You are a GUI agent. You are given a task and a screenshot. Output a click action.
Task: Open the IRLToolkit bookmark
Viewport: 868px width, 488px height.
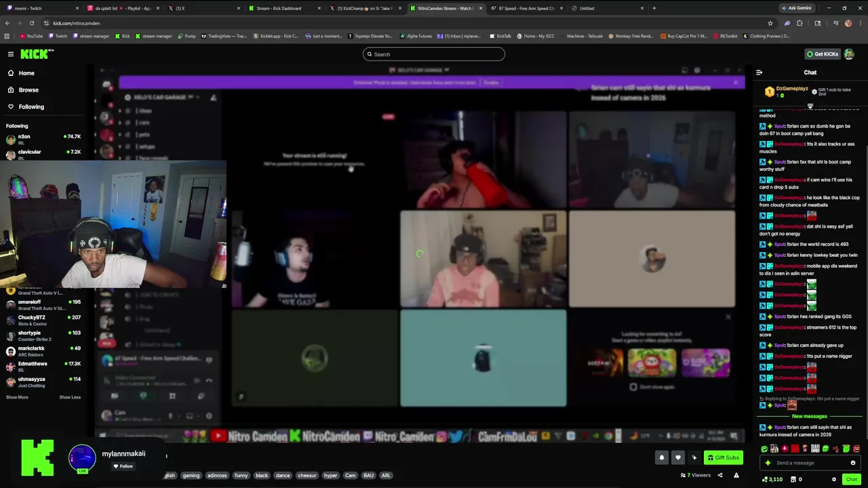726,36
